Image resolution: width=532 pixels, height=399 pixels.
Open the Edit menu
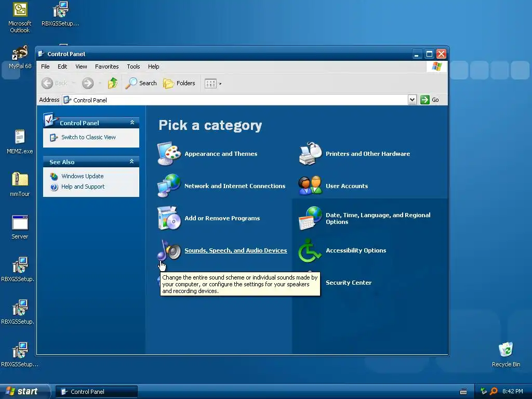[x=62, y=66]
